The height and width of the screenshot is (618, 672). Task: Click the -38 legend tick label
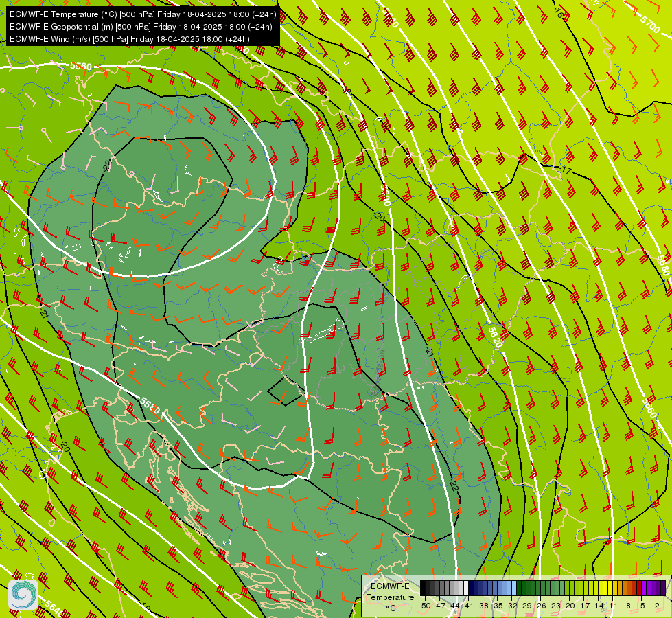point(483,606)
